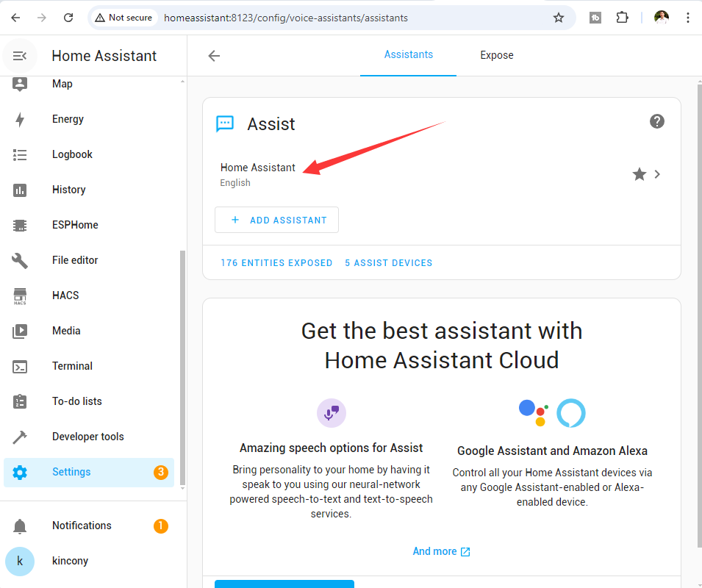The width and height of the screenshot is (702, 588).
Task: Open ESPHome in the sidebar
Action: [x=75, y=225]
